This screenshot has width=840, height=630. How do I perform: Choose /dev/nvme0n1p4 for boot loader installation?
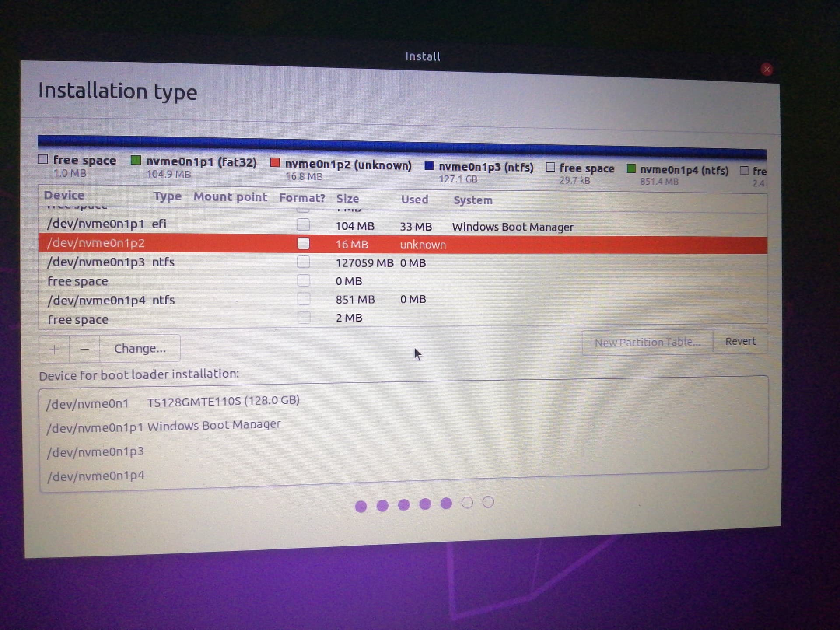coord(97,475)
